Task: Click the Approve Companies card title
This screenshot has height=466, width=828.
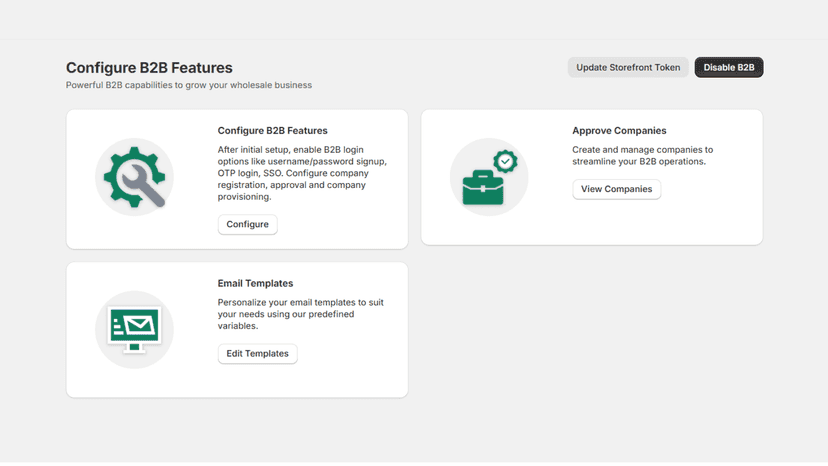Action: point(619,131)
